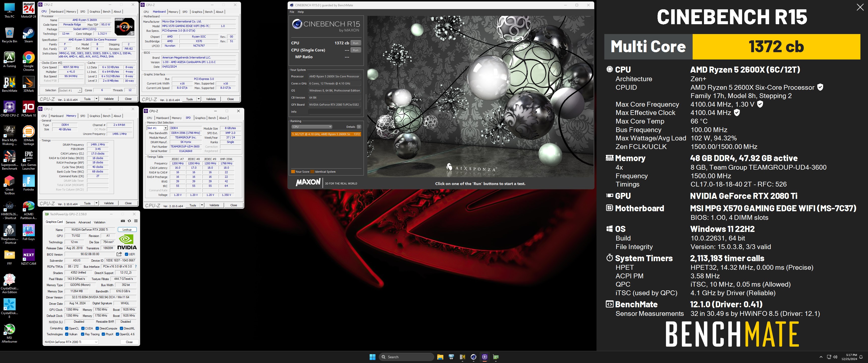Switch to Sensors tab in GPU-Z
Screen dimensions: 868x363
70,222
